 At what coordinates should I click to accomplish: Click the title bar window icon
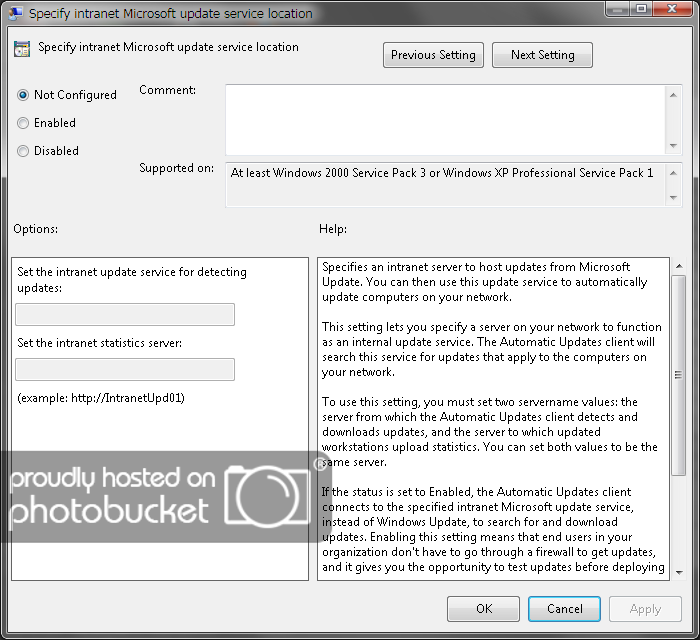click(x=16, y=13)
